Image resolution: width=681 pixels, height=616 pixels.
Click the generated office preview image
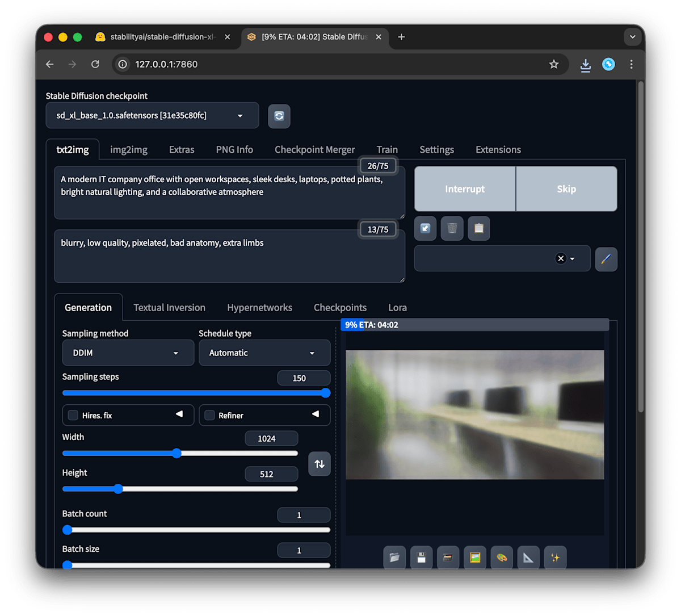coord(475,414)
